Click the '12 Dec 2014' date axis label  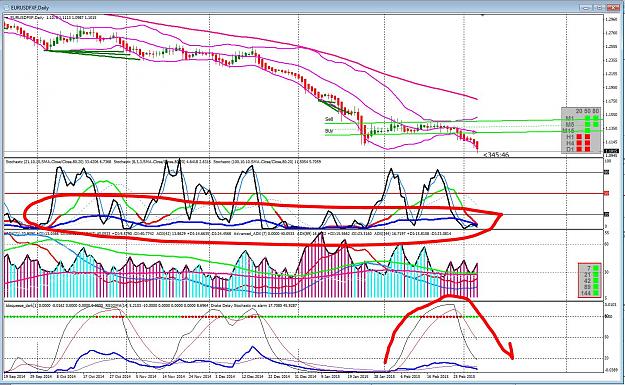pyautogui.click(x=252, y=376)
